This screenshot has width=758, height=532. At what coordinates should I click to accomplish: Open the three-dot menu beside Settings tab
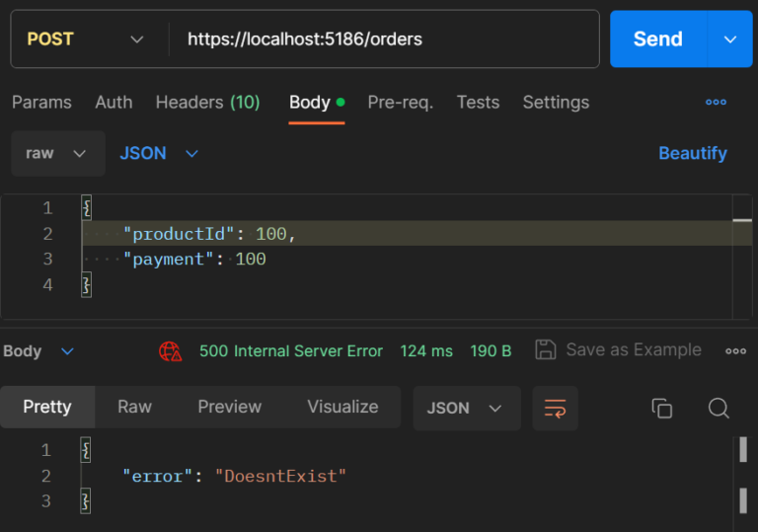coord(716,102)
